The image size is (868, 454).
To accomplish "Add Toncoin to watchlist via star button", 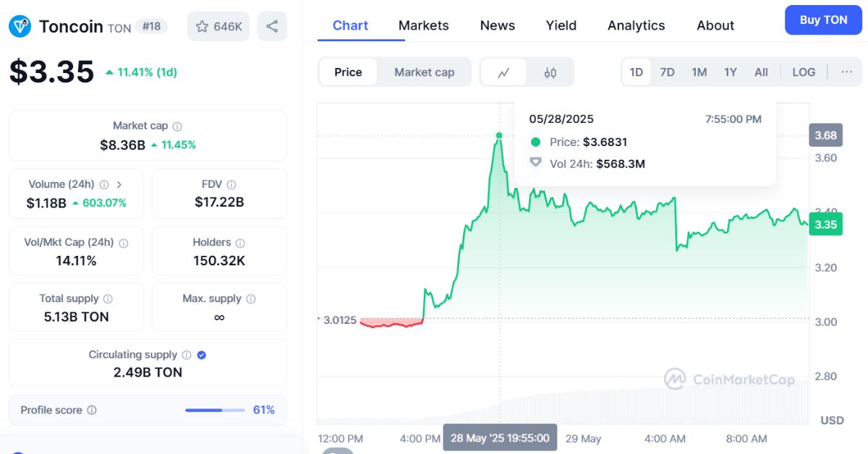I will pyautogui.click(x=219, y=27).
